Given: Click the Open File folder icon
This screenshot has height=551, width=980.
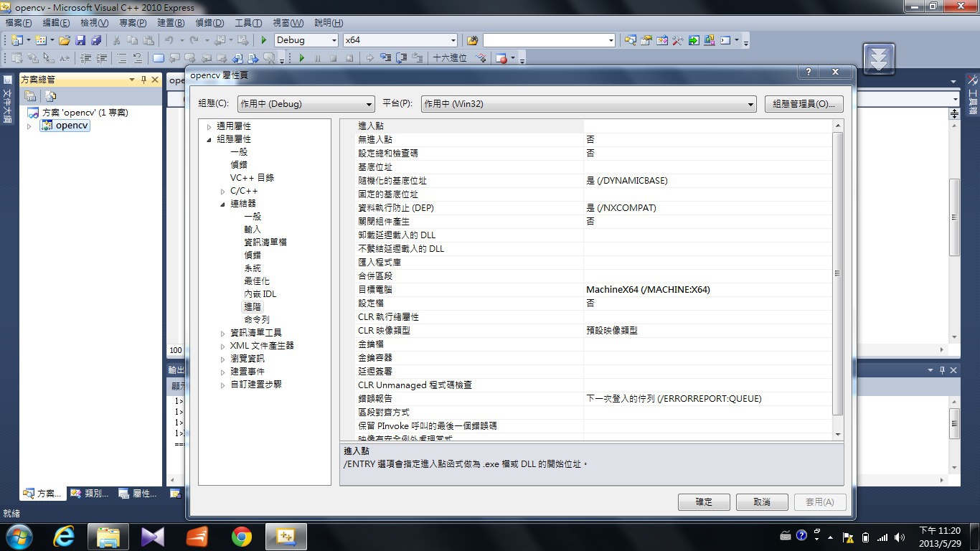Looking at the screenshot, I should pyautogui.click(x=65, y=40).
